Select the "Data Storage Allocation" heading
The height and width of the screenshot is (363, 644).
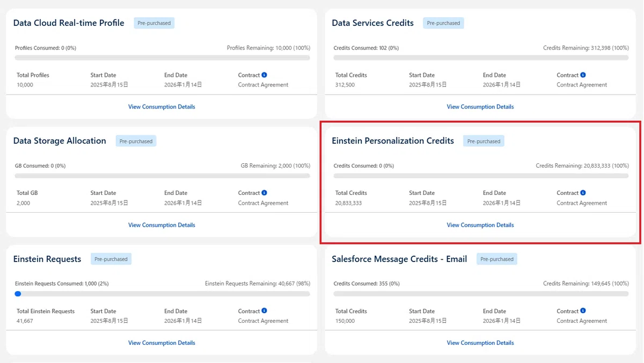60,141
